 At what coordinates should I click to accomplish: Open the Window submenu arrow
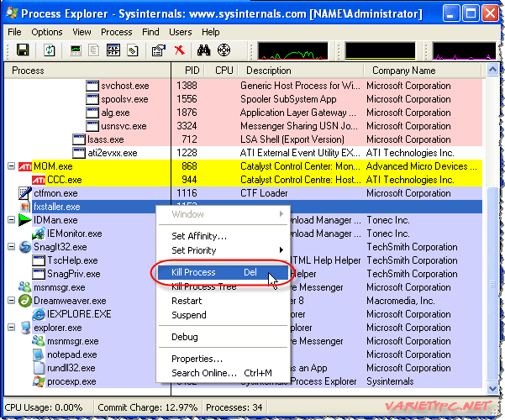click(281, 214)
